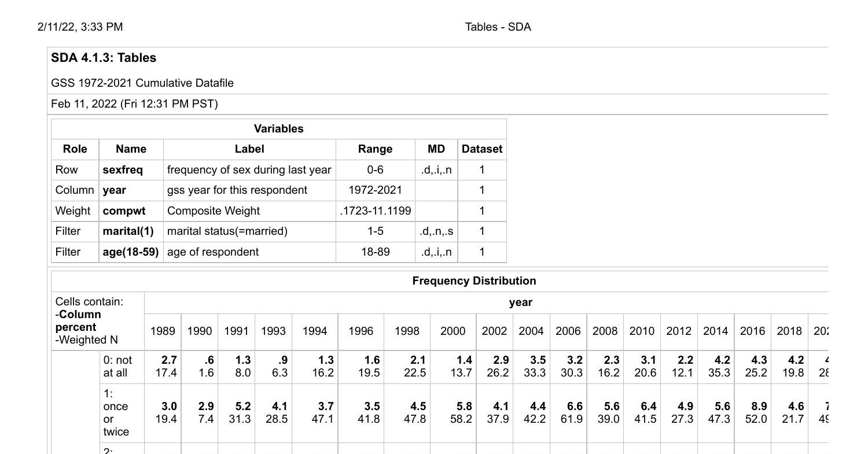Click the Role column header

tap(75, 149)
